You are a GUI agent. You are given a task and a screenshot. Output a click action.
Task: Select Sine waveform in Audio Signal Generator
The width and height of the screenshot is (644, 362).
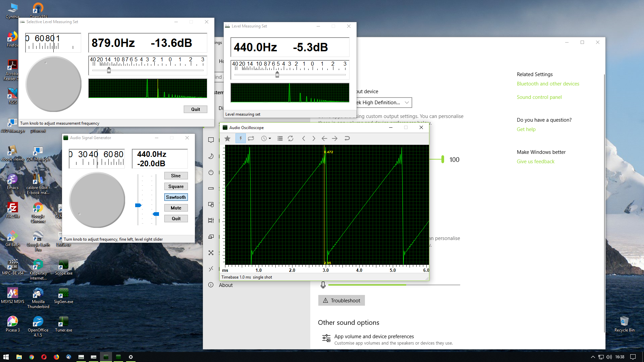point(176,176)
